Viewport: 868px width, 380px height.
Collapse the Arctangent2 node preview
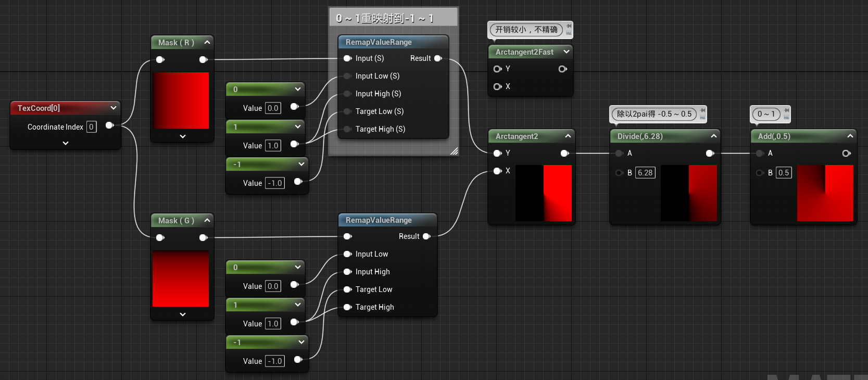[568, 136]
